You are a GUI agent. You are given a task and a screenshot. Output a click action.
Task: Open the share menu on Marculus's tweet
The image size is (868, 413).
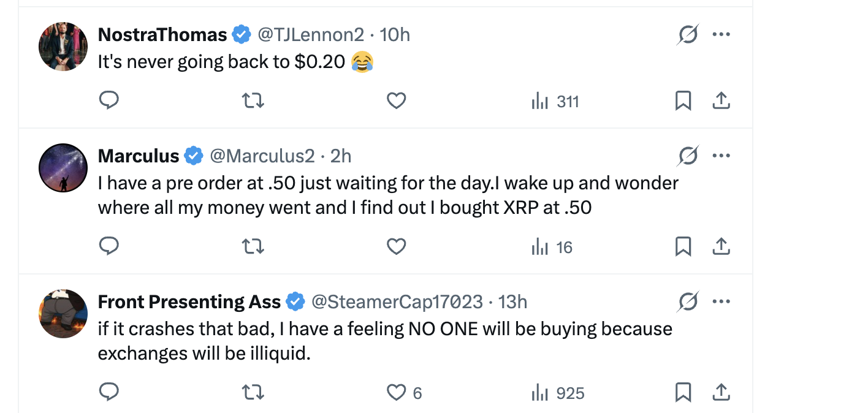pos(721,246)
